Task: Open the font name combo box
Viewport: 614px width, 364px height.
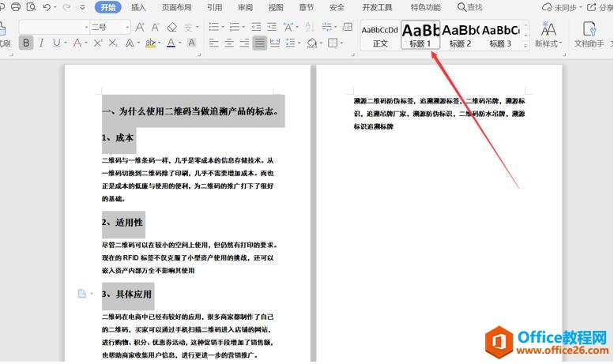Action: [54, 27]
